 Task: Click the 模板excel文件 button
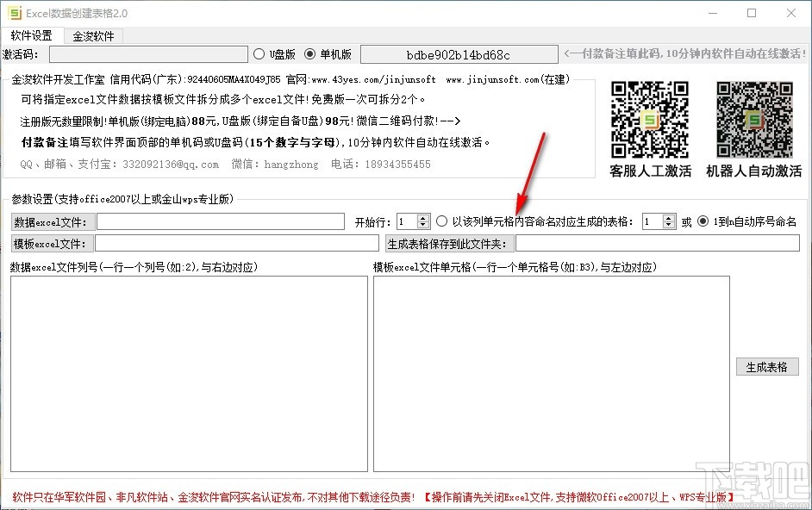click(x=52, y=244)
